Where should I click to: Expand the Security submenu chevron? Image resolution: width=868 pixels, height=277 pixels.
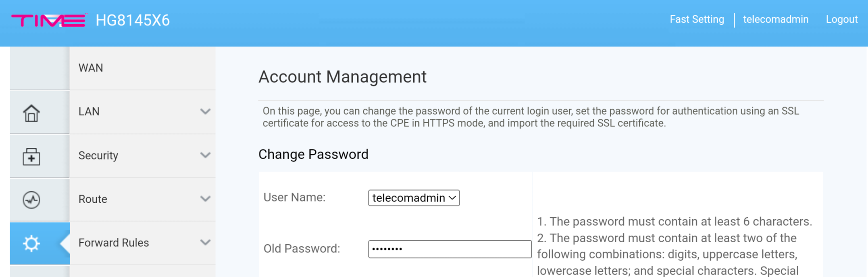pyautogui.click(x=205, y=155)
